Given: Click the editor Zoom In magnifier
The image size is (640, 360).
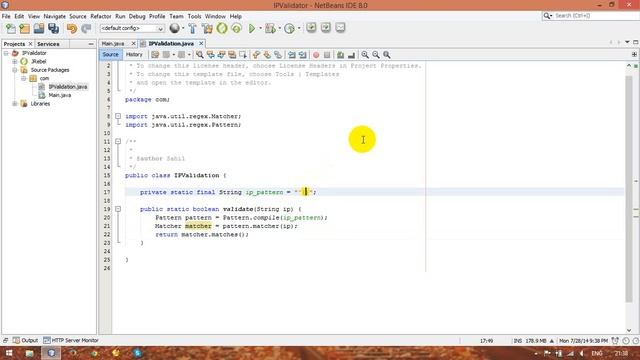Looking at the screenshot, I should pos(365,55).
